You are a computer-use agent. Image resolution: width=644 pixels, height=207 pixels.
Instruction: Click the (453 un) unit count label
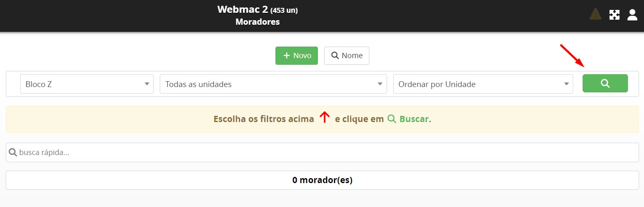[284, 10]
